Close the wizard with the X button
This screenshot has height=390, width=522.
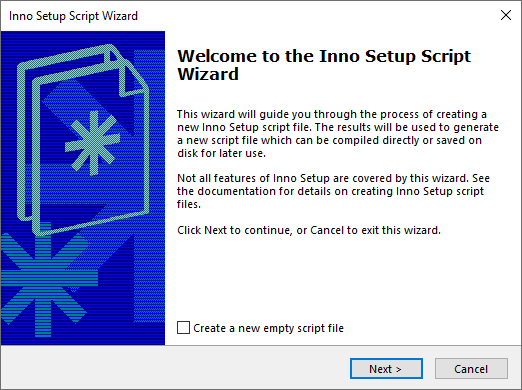click(506, 15)
